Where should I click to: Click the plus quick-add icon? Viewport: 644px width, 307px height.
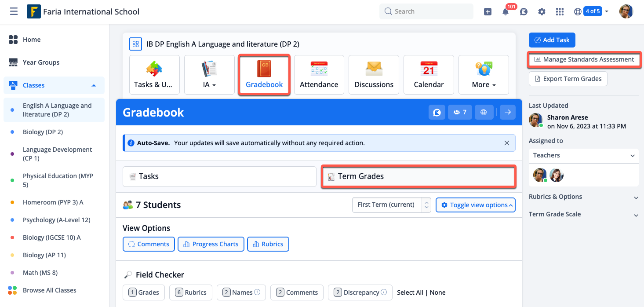(488, 12)
